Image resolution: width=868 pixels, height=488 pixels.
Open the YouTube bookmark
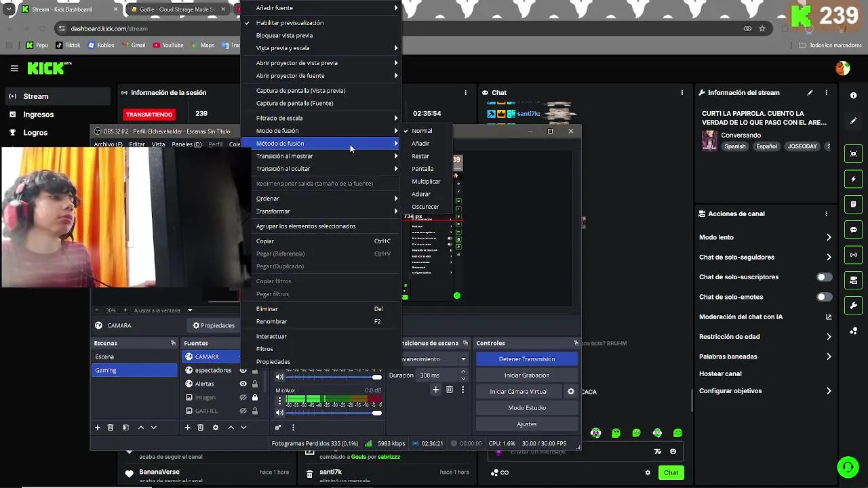point(168,45)
